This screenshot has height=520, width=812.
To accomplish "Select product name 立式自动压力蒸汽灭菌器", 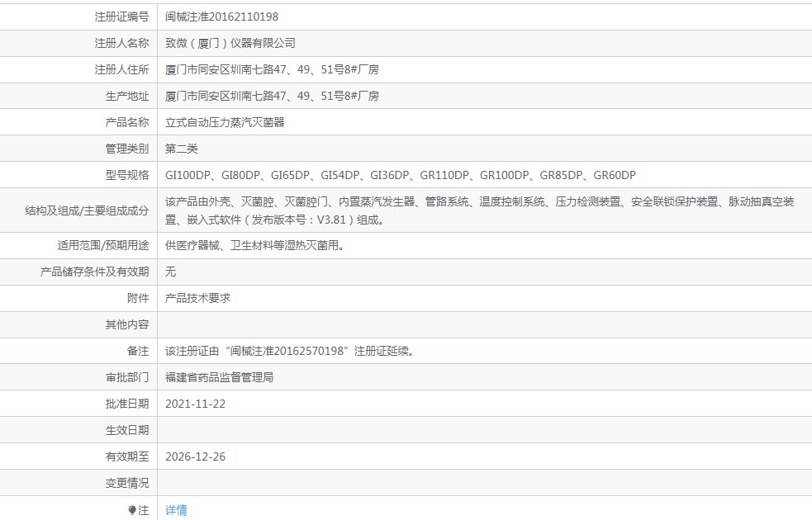I will (x=225, y=122).
